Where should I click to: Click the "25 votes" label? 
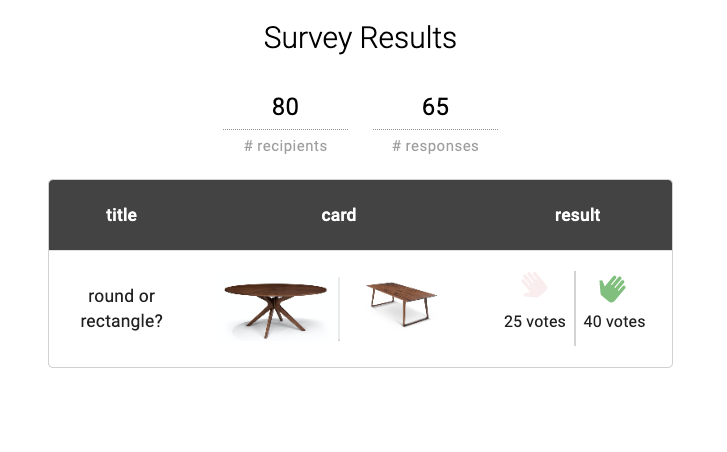(x=534, y=322)
